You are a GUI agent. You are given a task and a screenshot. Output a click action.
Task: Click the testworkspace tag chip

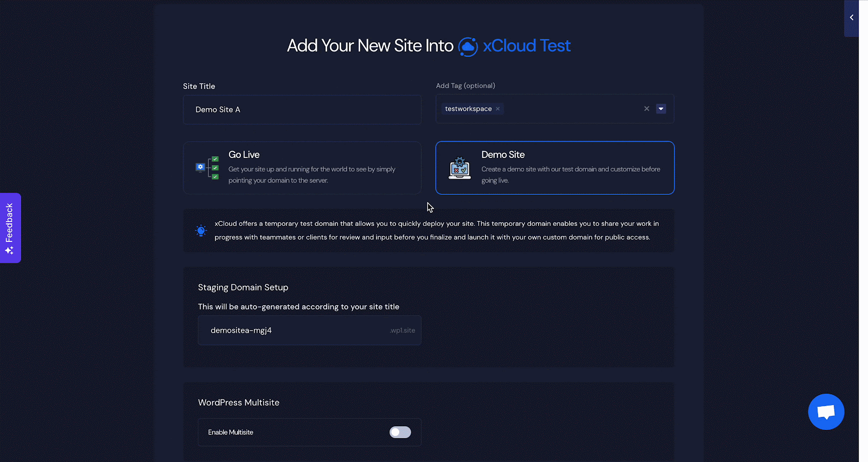[x=473, y=109]
